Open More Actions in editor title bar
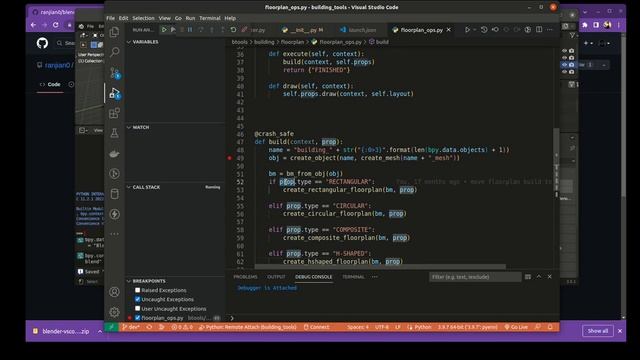The height and width of the screenshot is (360, 640). pyautogui.click(x=550, y=30)
